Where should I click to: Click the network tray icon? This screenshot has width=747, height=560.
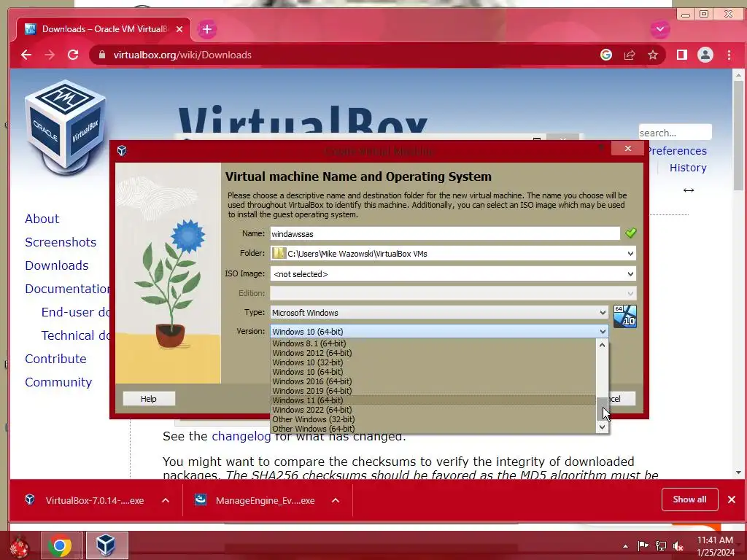[661, 545]
